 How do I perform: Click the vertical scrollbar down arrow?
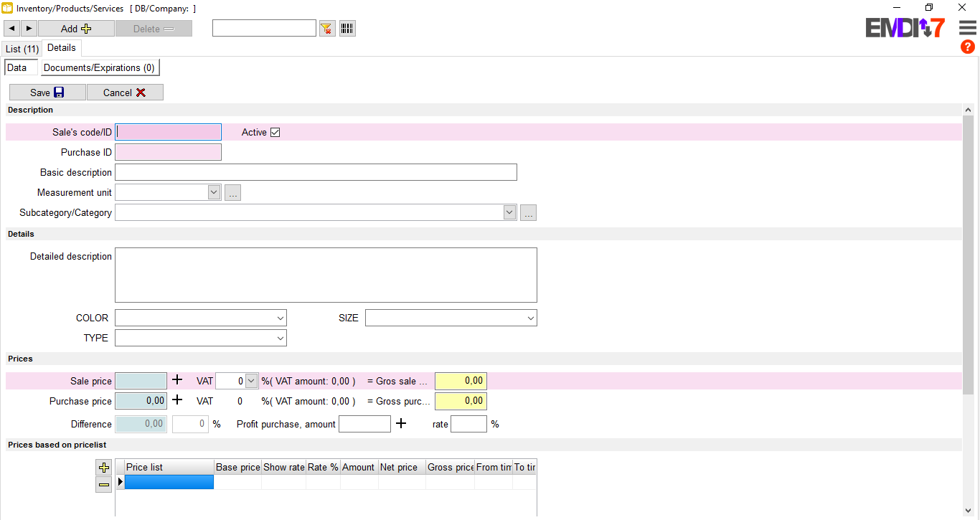pos(968,510)
